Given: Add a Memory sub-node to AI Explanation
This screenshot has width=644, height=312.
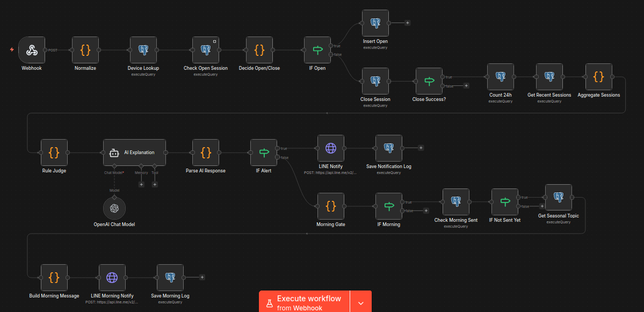Looking at the screenshot, I should pos(141,184).
